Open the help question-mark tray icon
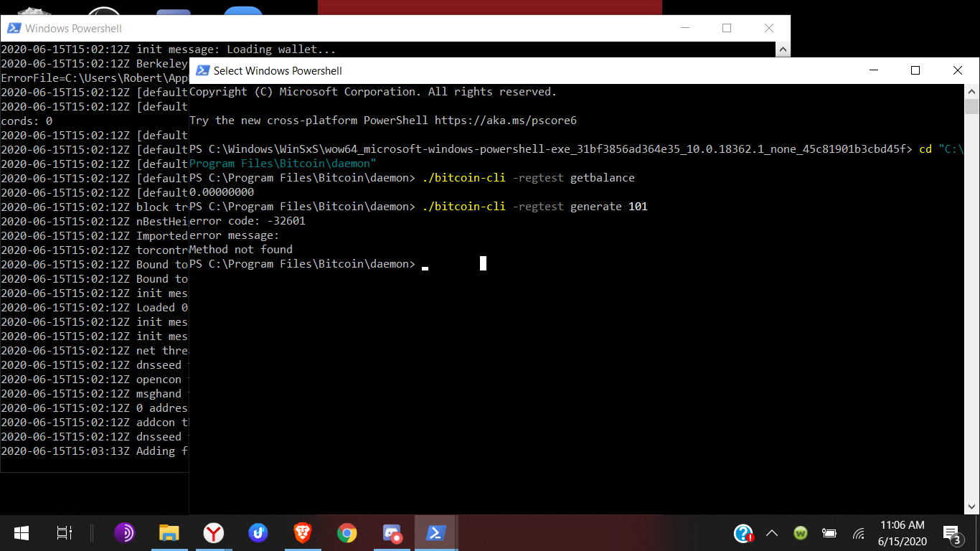 (x=743, y=533)
